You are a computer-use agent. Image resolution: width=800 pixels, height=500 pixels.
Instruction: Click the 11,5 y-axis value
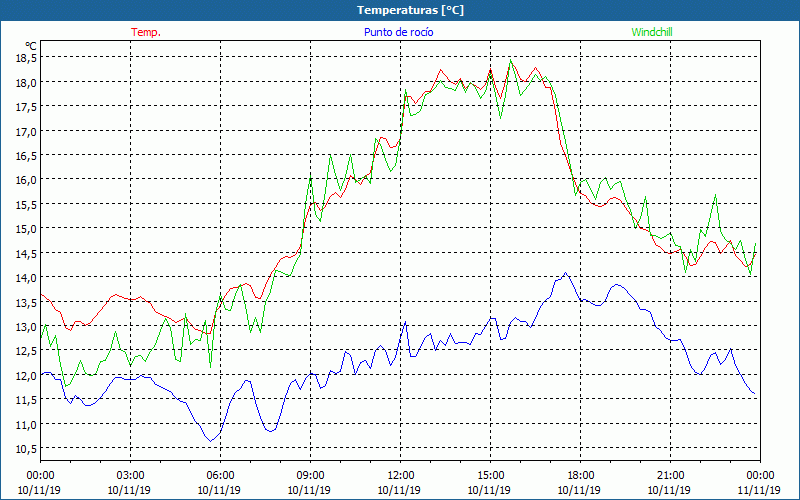(26, 400)
